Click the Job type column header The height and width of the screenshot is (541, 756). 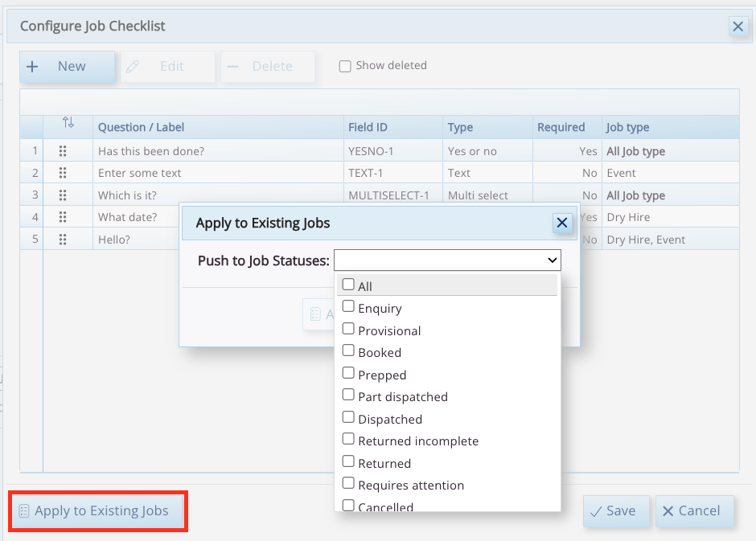click(671, 127)
